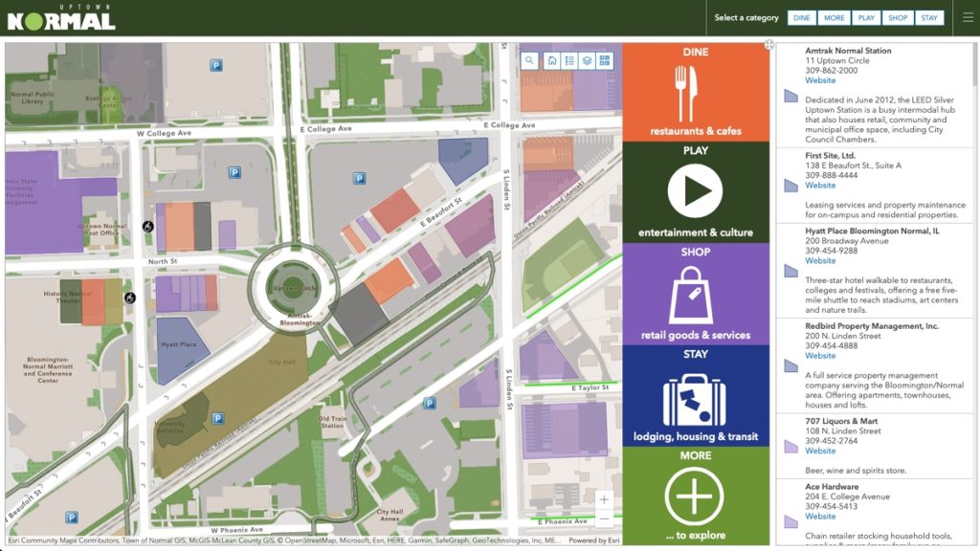
Task: Open the 707 Liquors & Mart Website link
Action: pos(820,452)
